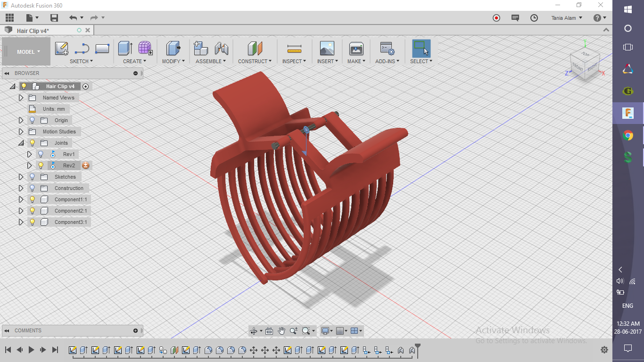Click the Measure ruler icon
The height and width of the screenshot is (362, 644).
click(294, 49)
